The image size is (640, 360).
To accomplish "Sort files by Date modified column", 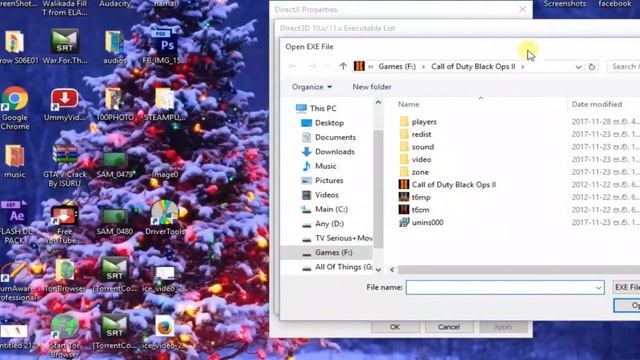I will click(597, 104).
